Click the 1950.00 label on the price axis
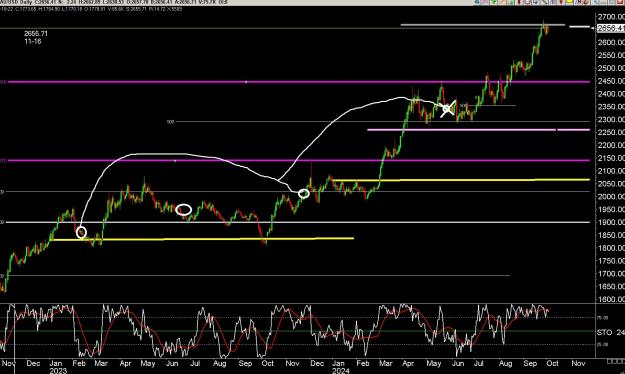The height and width of the screenshot is (374, 625). pos(611,209)
